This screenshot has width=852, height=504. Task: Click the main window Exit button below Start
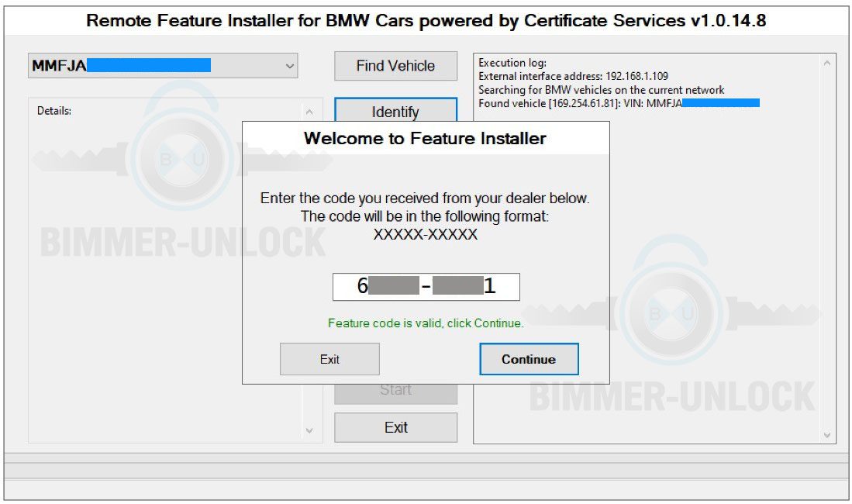tap(395, 427)
